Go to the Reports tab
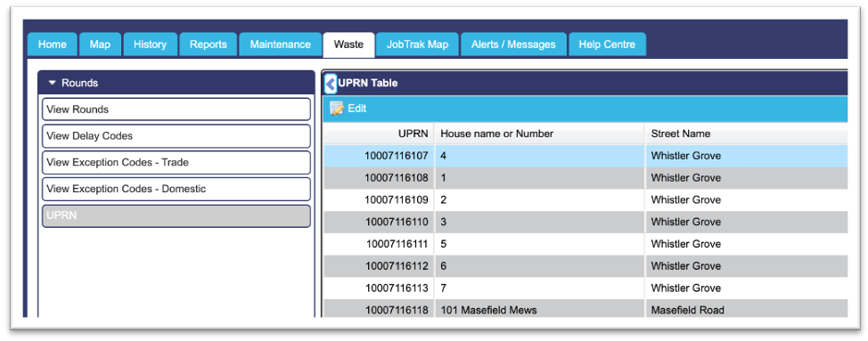Viewport: 868px width, 341px height. pyautogui.click(x=209, y=45)
